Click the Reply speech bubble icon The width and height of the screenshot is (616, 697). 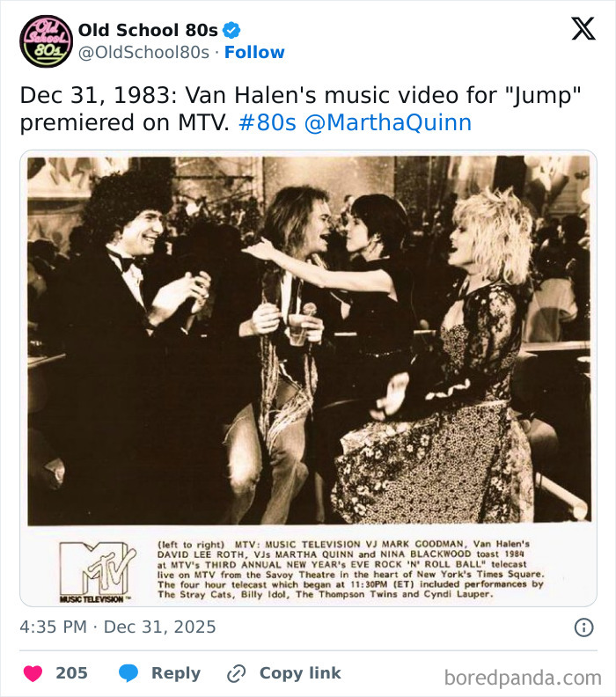[128, 673]
